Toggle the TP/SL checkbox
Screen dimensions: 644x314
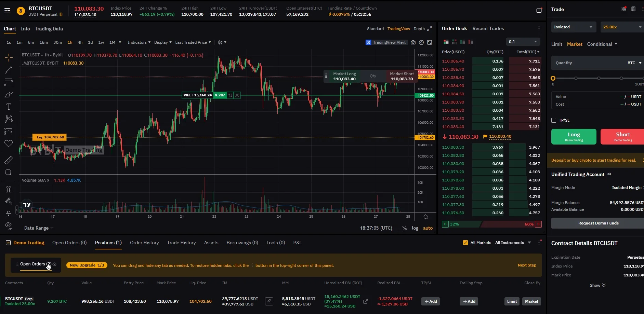click(x=554, y=120)
